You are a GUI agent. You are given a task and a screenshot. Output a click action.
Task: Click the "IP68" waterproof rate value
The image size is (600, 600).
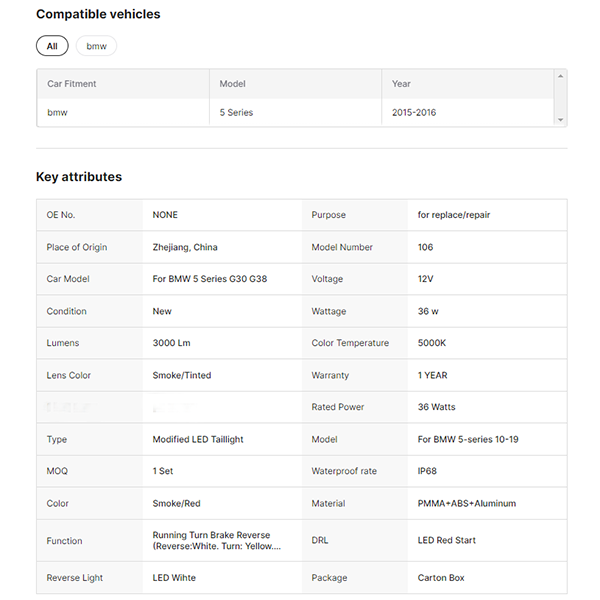click(x=429, y=471)
